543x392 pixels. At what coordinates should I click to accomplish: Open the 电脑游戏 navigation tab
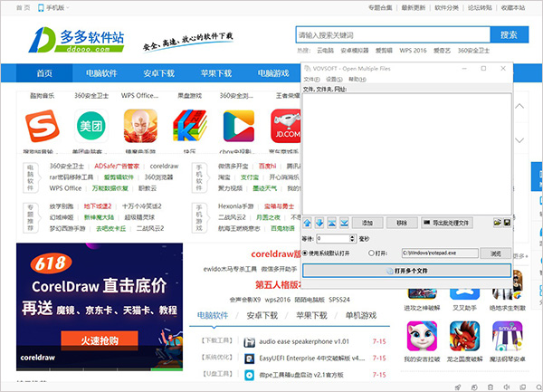click(273, 73)
